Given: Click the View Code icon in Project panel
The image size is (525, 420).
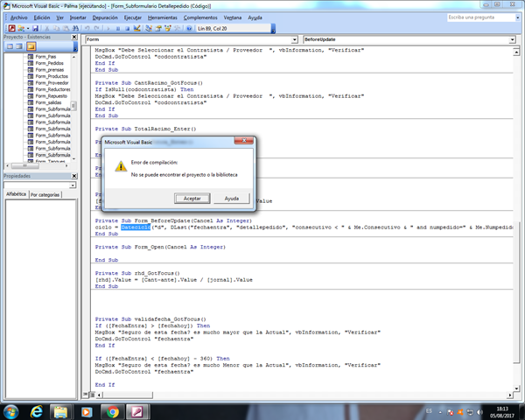Looking at the screenshot, I should (x=9, y=46).
